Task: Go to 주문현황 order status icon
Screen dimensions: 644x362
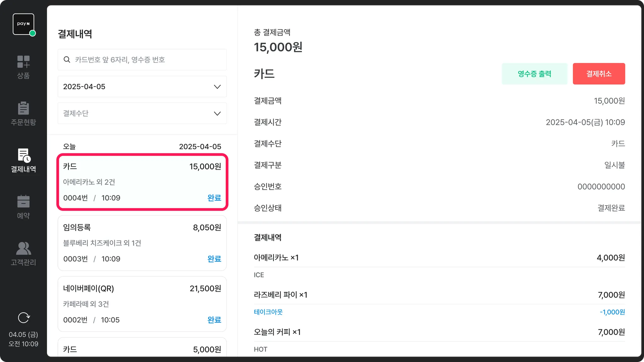Action: 24,108
